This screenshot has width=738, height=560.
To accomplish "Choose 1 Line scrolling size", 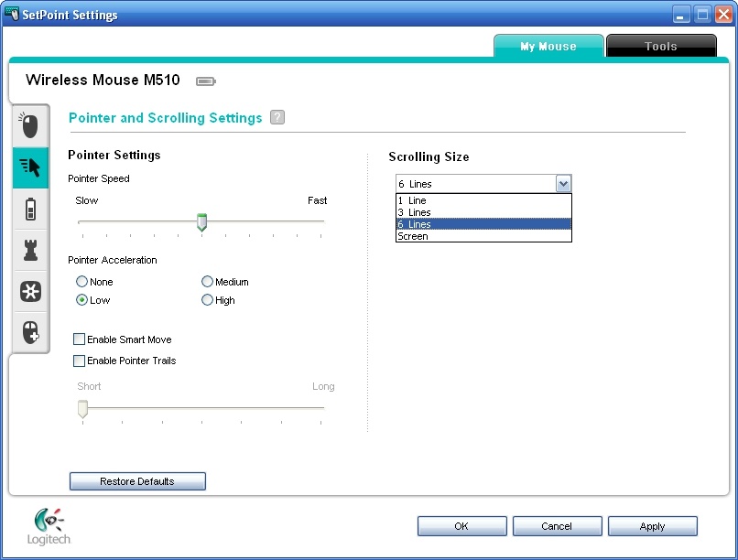I will coord(483,200).
